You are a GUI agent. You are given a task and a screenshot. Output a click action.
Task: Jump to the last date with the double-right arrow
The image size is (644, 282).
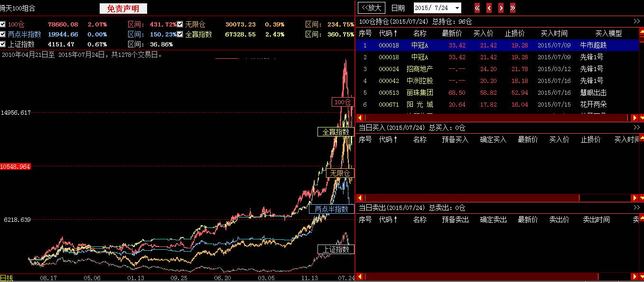[x=513, y=8]
